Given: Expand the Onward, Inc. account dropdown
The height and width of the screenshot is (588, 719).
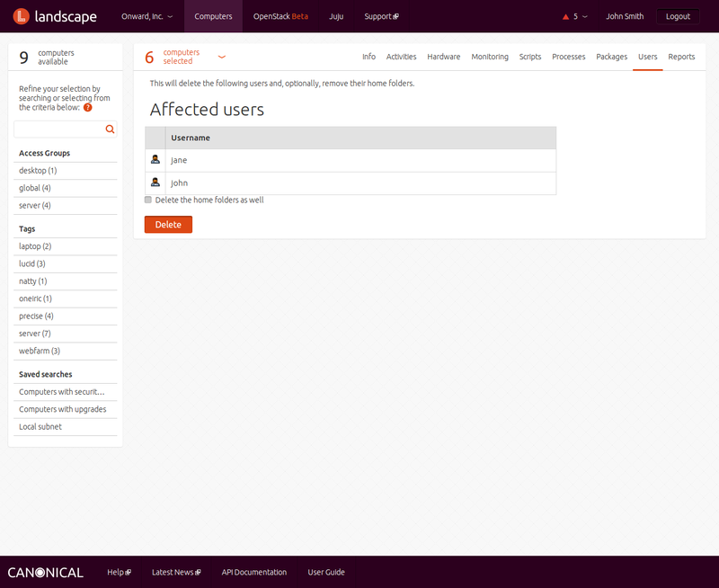Looking at the screenshot, I should tap(147, 16).
